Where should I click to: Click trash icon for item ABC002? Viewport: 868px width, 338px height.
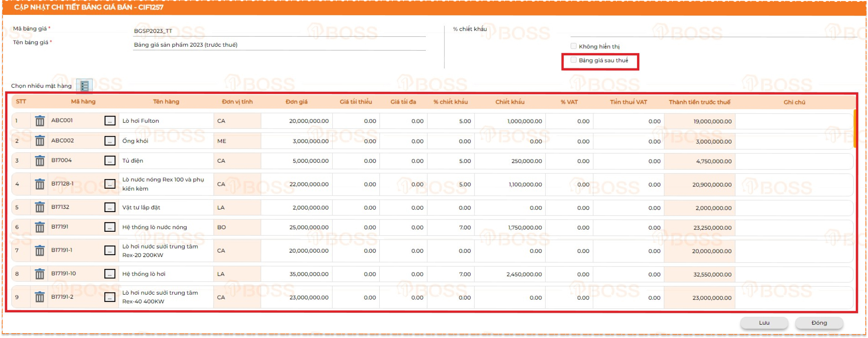40,141
